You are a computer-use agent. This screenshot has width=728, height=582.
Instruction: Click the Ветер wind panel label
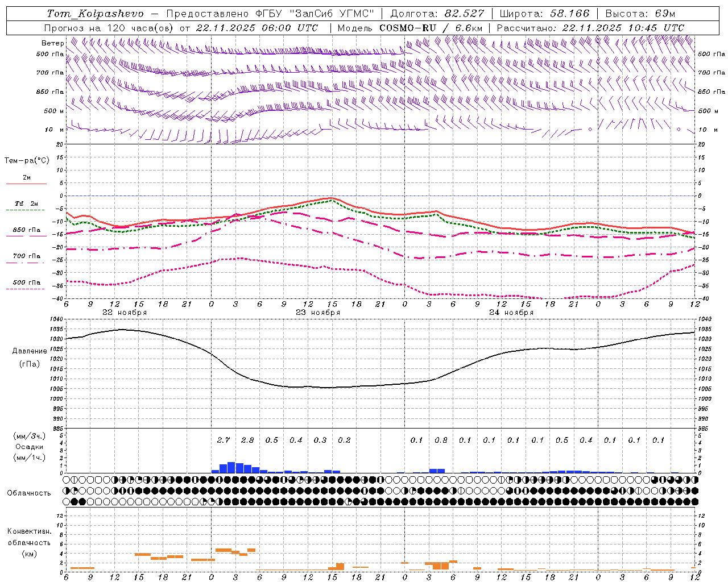tap(52, 43)
